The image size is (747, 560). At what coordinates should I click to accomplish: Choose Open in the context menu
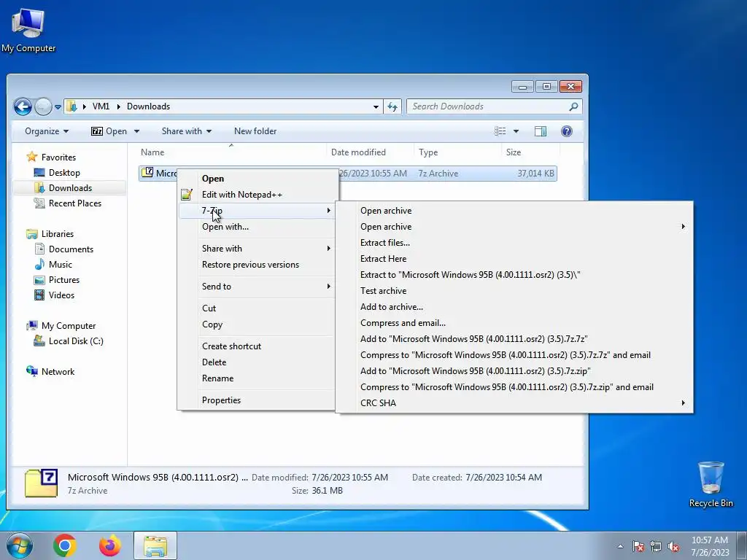257,179
